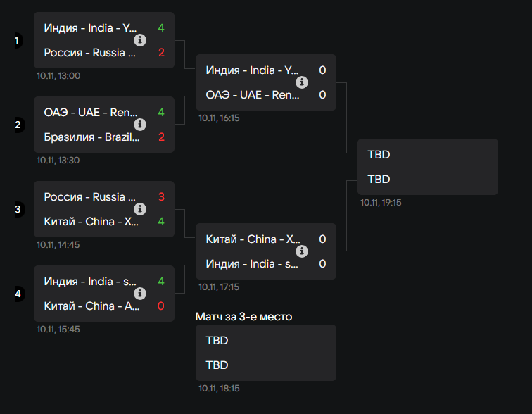Click UAE team row in 16:15 semifinal

(x=266, y=94)
